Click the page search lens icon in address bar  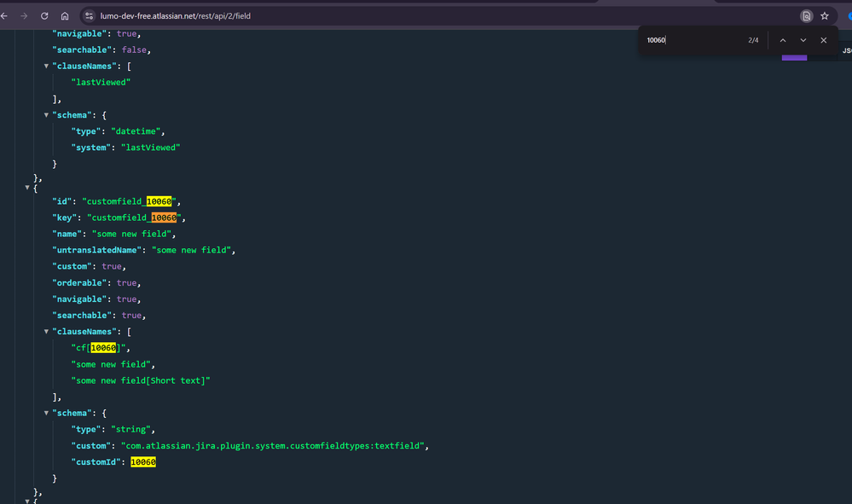806,16
